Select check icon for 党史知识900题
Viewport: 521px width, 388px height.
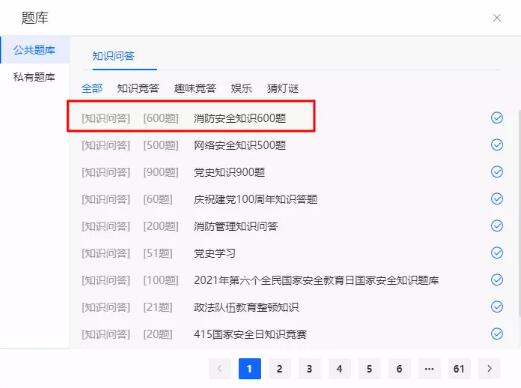(x=497, y=172)
